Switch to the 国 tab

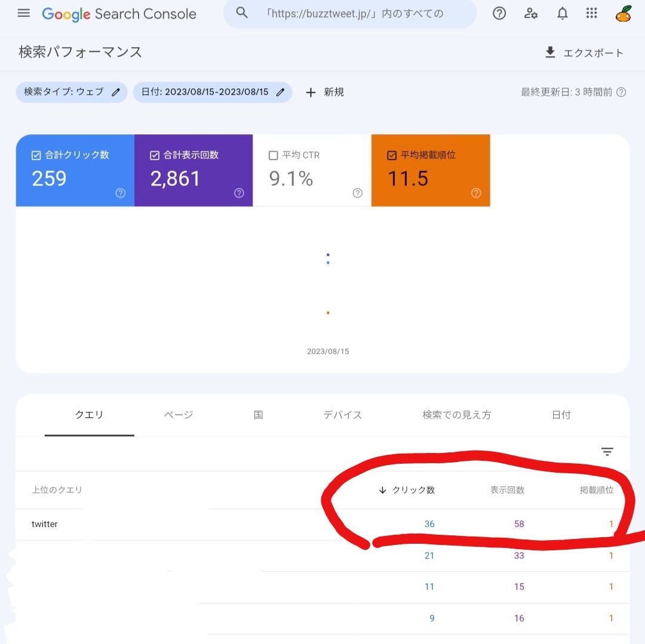pyautogui.click(x=259, y=415)
